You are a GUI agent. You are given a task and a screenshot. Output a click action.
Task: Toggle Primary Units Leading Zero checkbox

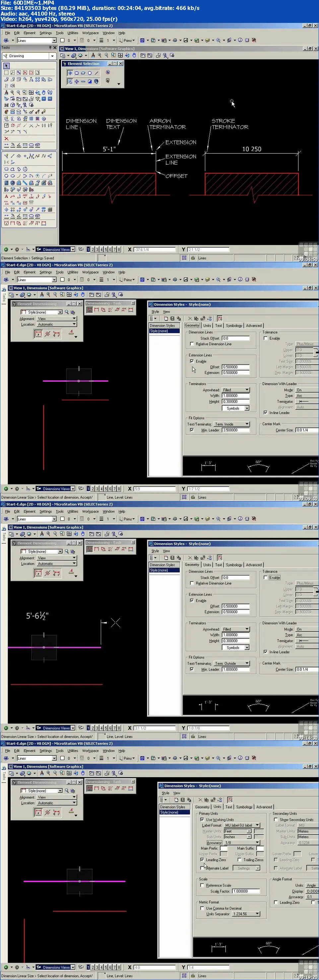[202, 860]
